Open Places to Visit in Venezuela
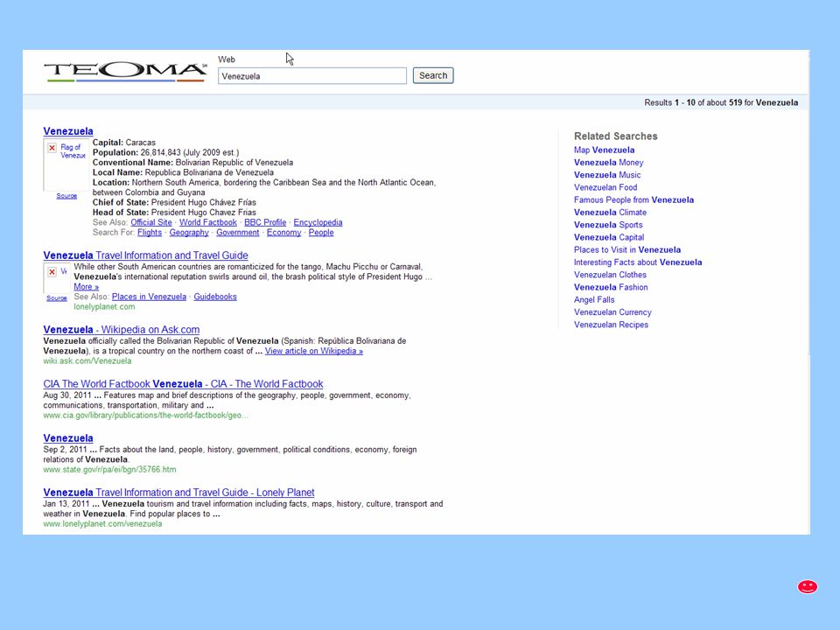 [x=627, y=249]
